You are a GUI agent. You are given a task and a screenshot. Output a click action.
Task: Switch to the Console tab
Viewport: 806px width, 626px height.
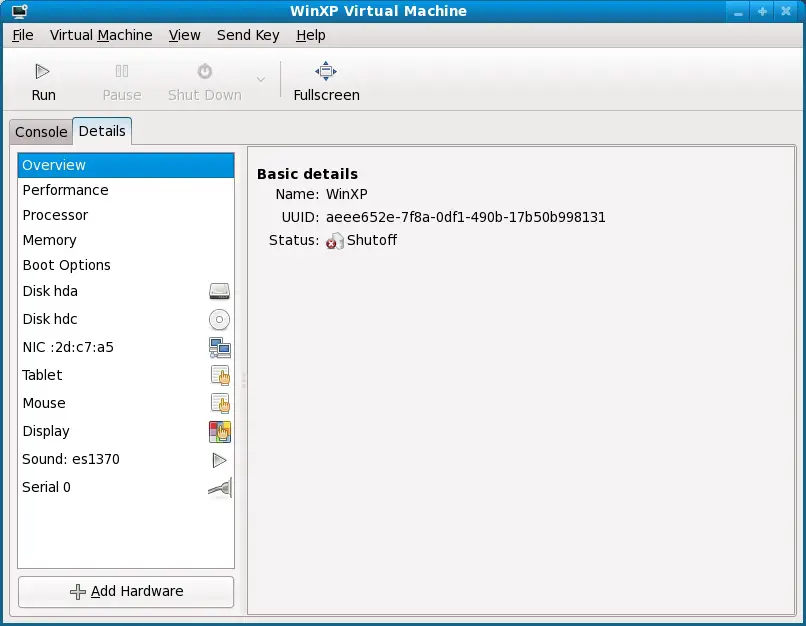(40, 131)
